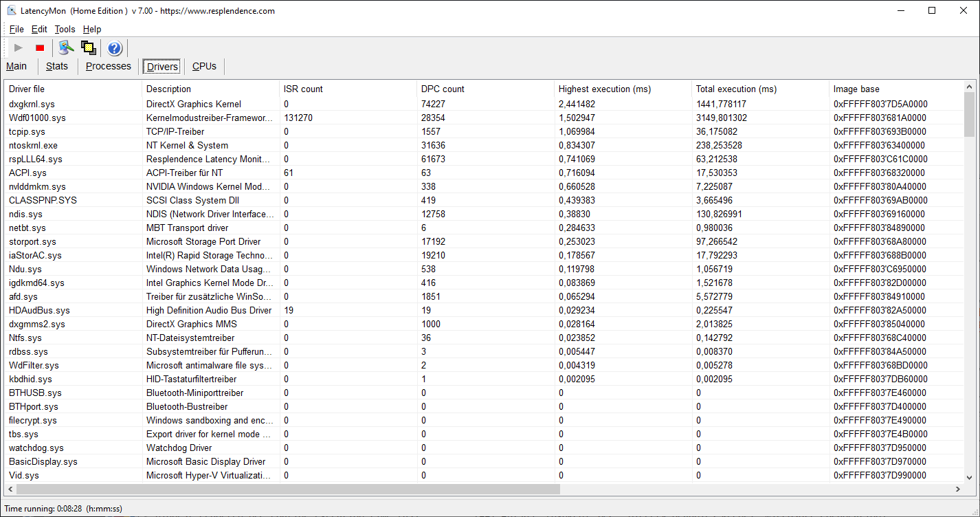Select the rspLLL64.sys driver row

[484, 159]
